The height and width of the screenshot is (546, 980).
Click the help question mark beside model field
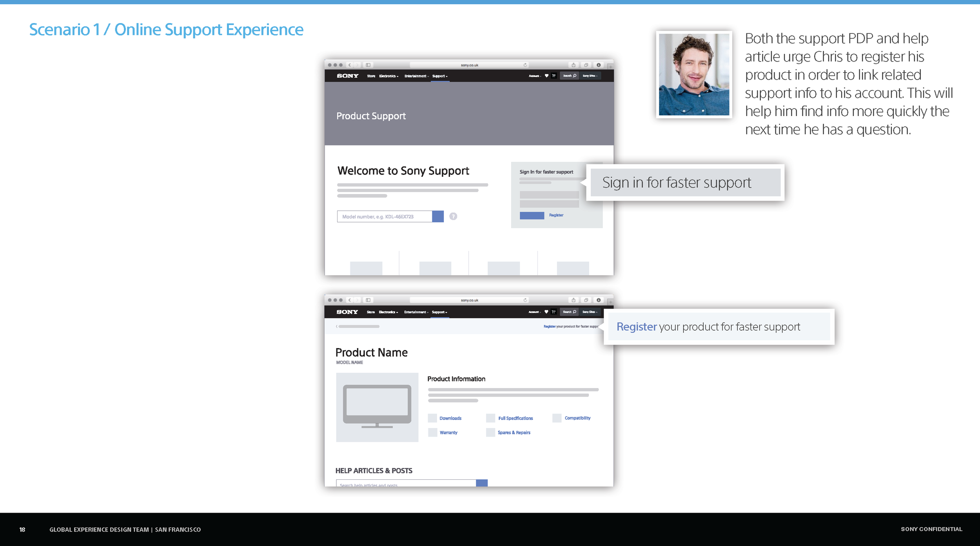point(453,216)
